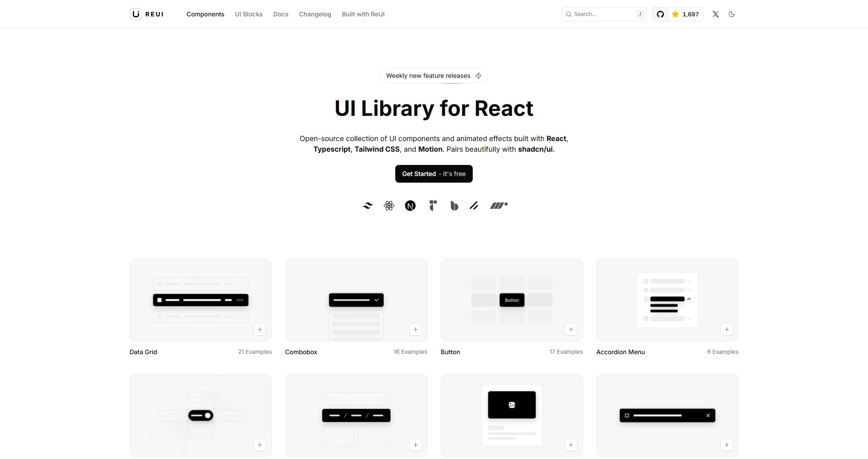
Task: Open the X (Twitter) profile icon
Action: click(x=715, y=14)
